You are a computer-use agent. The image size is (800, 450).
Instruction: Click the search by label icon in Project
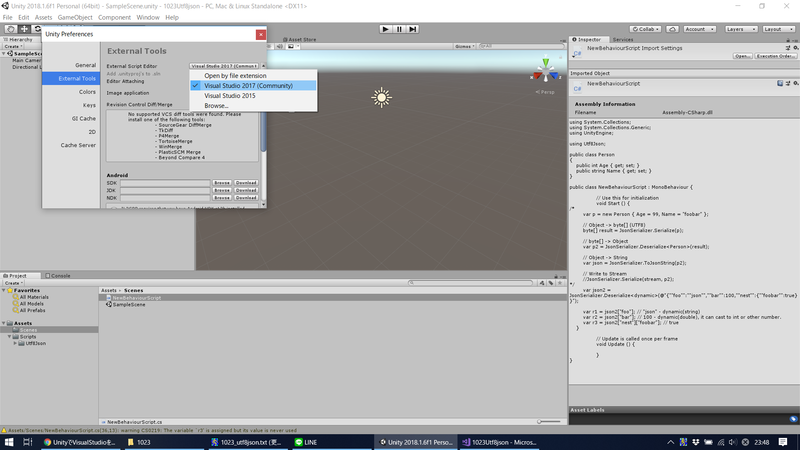551,283
